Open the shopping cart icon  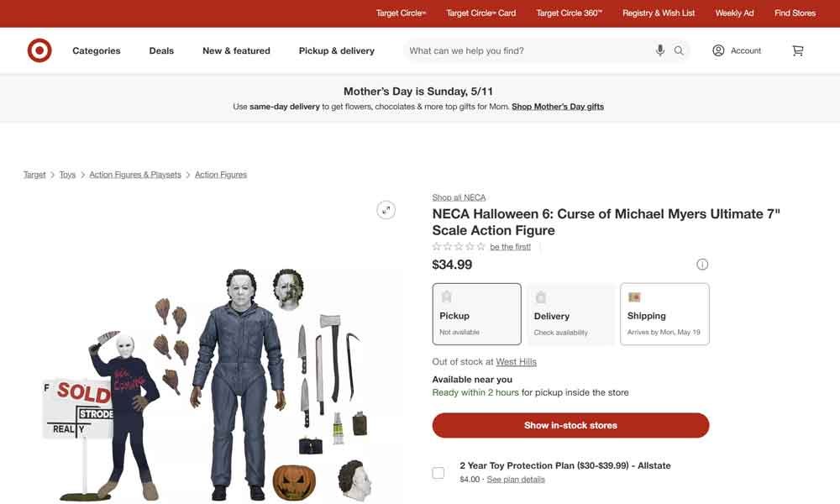coord(797,50)
